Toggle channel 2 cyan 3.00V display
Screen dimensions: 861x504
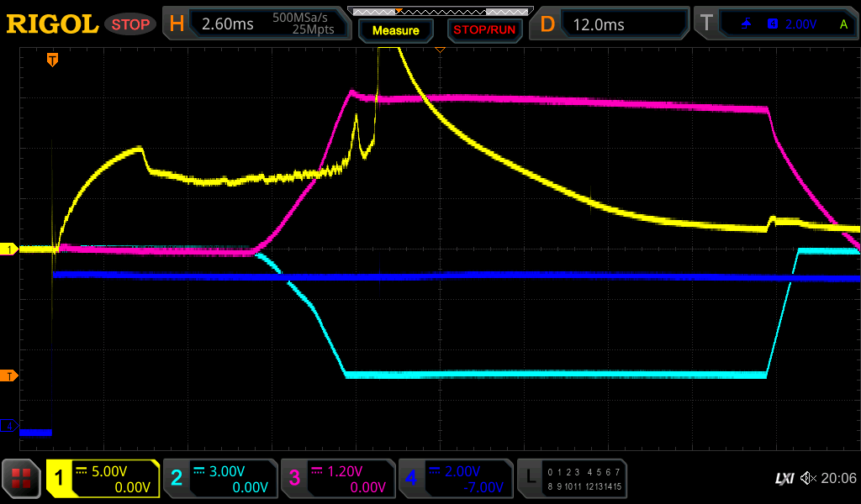click(220, 479)
